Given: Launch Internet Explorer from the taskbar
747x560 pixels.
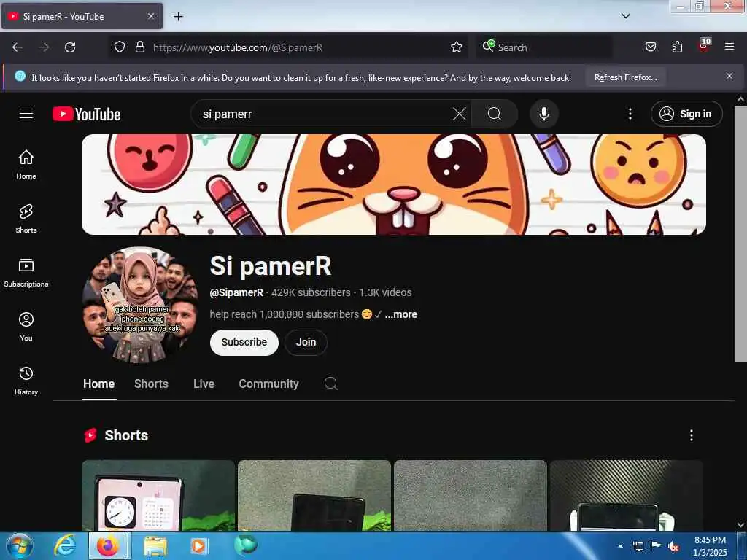Looking at the screenshot, I should [x=64, y=545].
